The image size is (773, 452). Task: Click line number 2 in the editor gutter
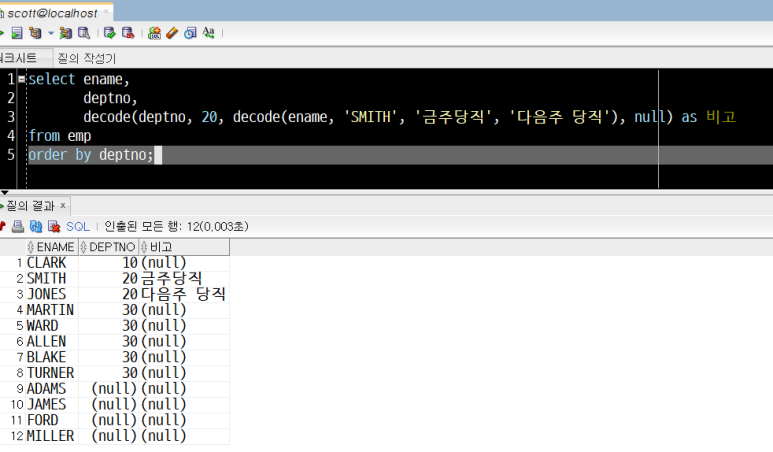(x=11, y=98)
